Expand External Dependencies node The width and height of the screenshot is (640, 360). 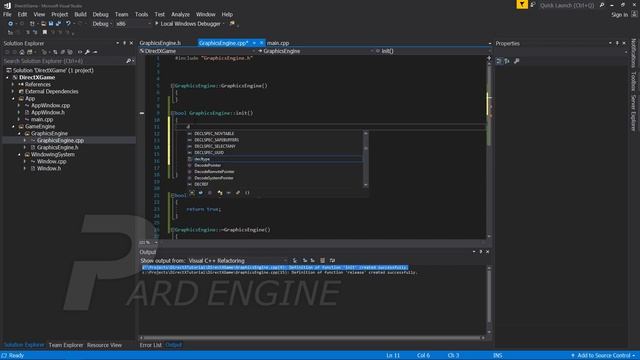13,91
